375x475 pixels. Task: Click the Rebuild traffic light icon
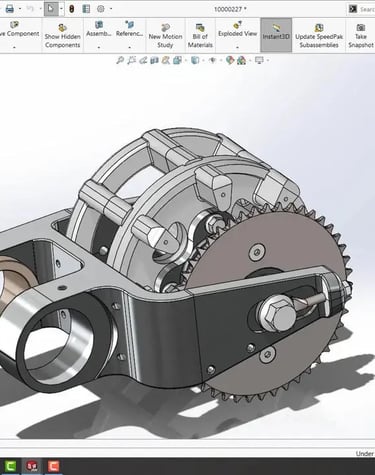click(x=72, y=9)
